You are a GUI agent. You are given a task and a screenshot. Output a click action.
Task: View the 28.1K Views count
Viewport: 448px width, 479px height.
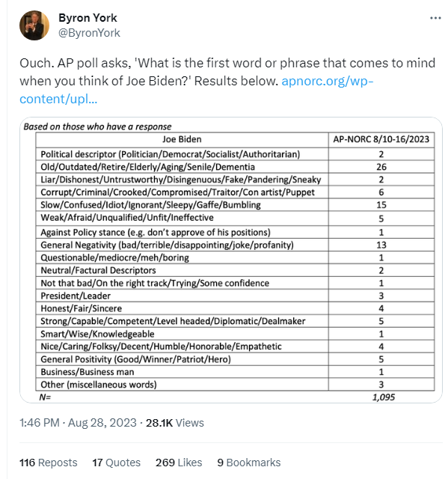coord(174,423)
